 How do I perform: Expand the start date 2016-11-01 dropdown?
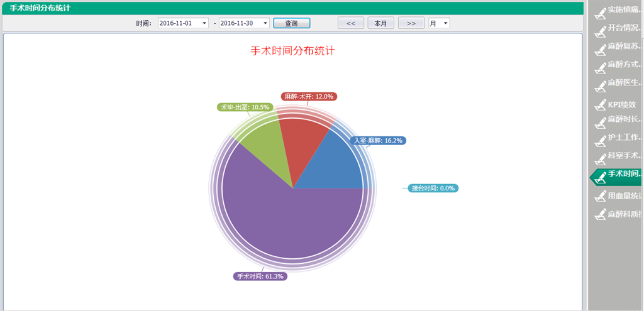pos(204,23)
